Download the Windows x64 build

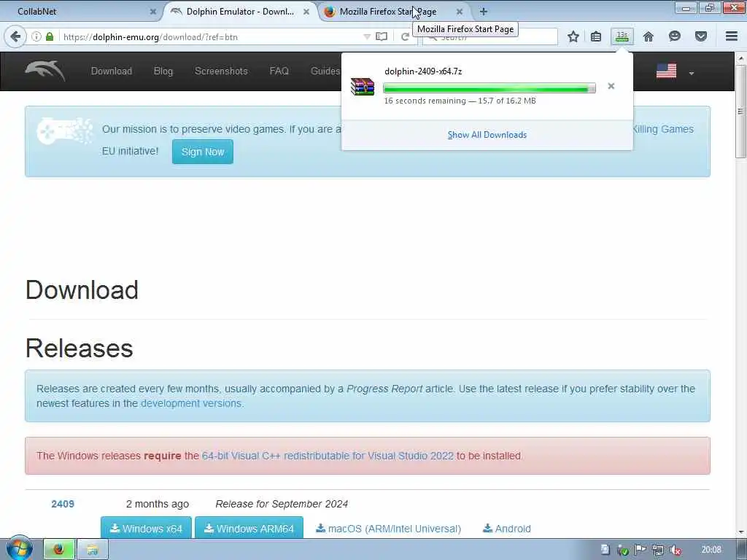146,528
